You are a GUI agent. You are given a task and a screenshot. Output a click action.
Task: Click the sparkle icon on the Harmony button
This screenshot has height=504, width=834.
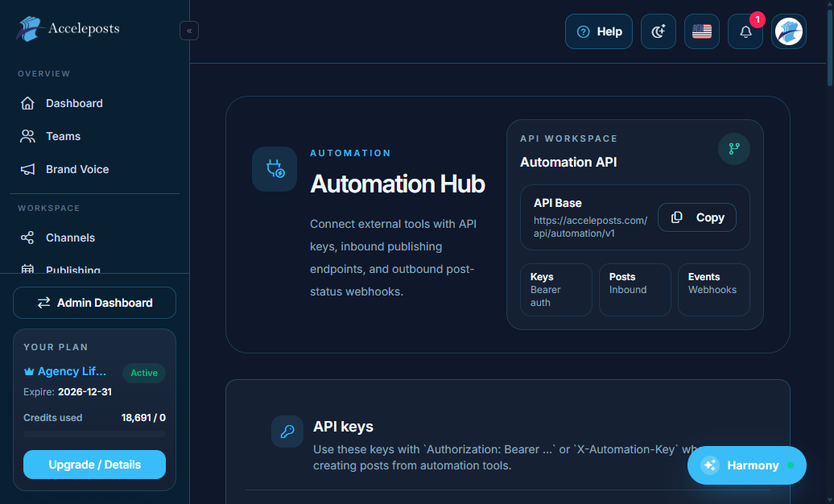pos(710,465)
